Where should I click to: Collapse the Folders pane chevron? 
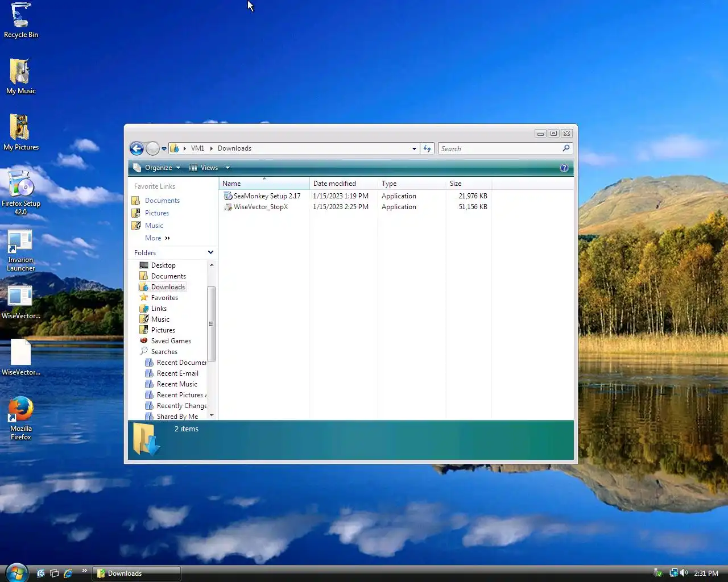[x=210, y=252]
